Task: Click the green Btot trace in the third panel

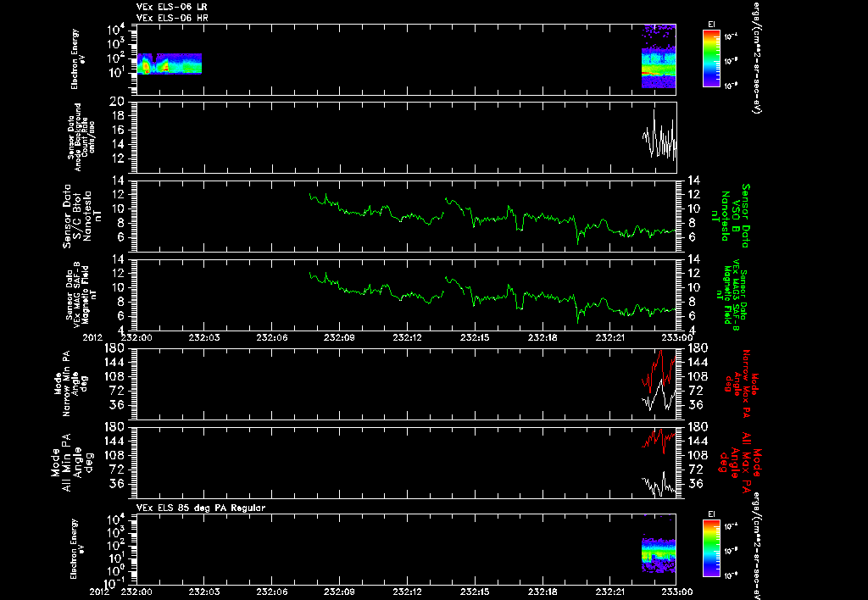Action: (492, 219)
